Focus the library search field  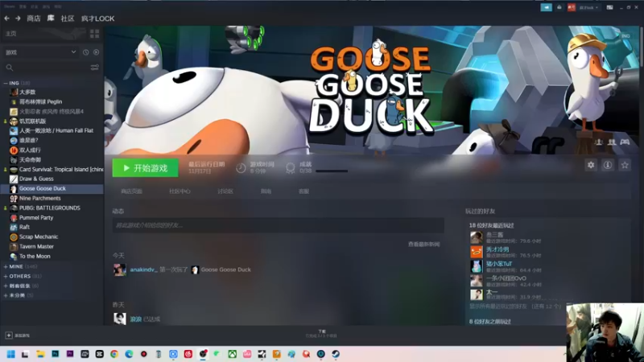(45, 68)
